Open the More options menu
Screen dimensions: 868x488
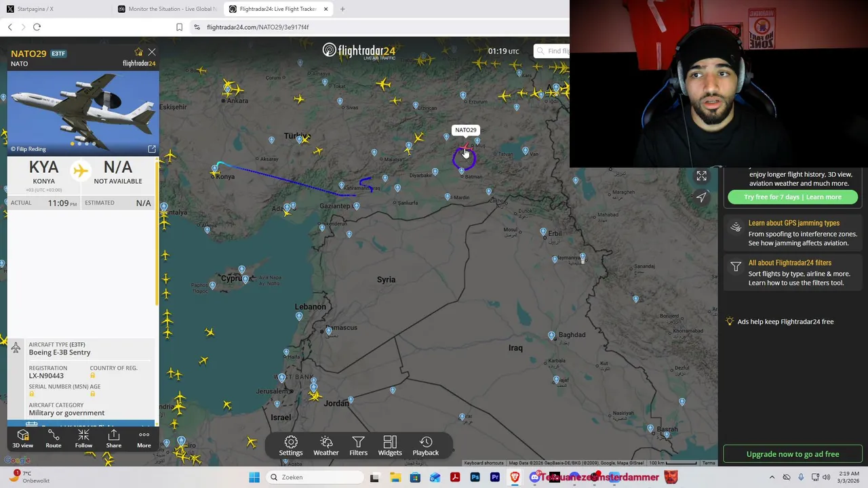(x=144, y=439)
